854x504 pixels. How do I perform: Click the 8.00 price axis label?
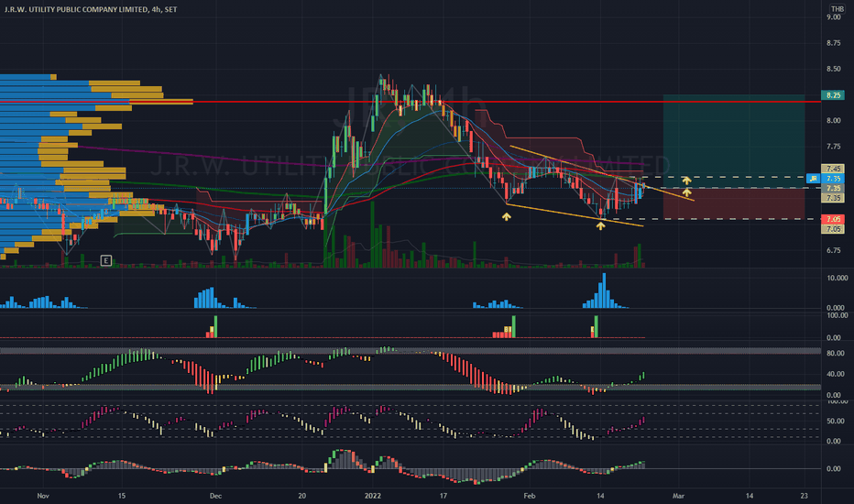coord(833,121)
